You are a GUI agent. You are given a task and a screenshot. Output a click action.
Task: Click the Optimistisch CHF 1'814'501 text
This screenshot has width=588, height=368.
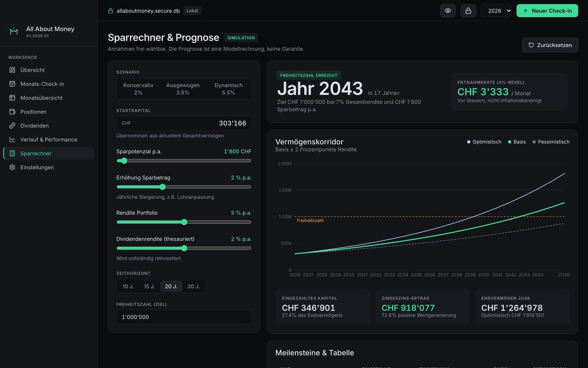(513, 315)
